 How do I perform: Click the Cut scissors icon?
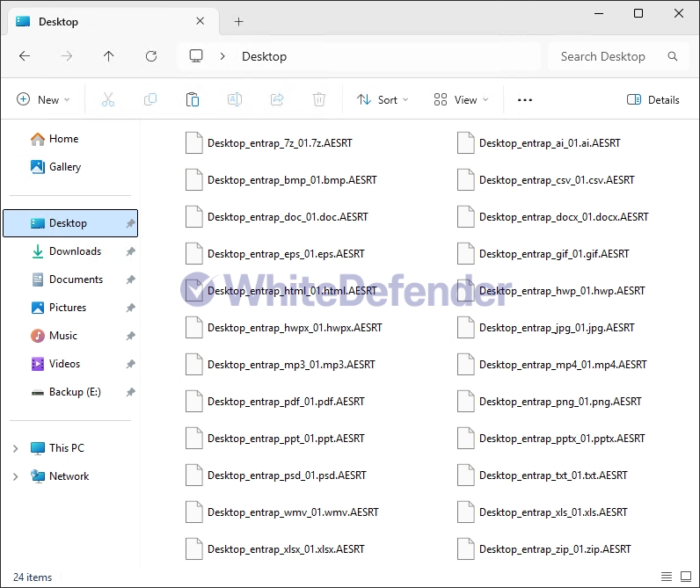[x=108, y=100]
